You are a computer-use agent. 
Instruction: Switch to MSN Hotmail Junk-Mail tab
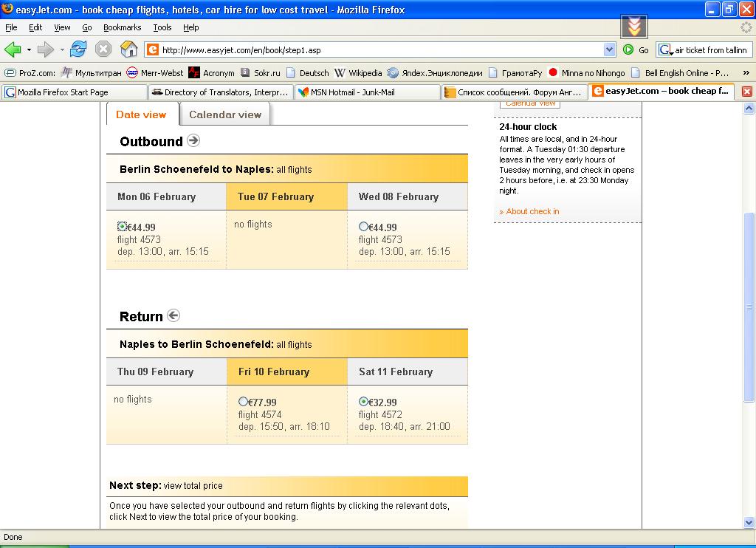(x=368, y=92)
